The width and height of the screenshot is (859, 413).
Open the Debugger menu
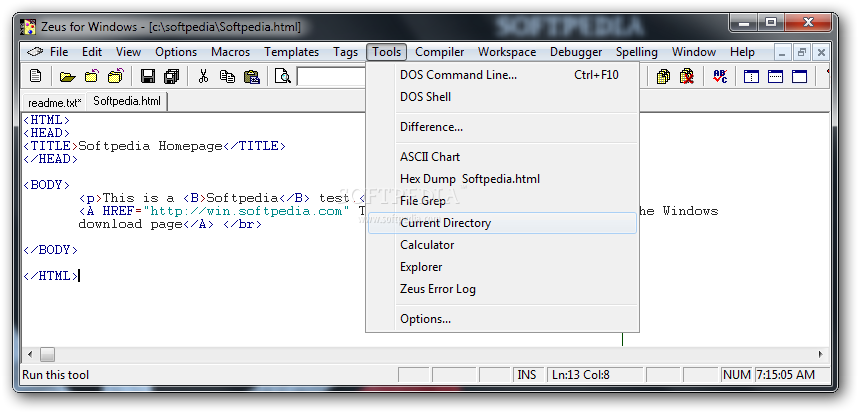576,52
